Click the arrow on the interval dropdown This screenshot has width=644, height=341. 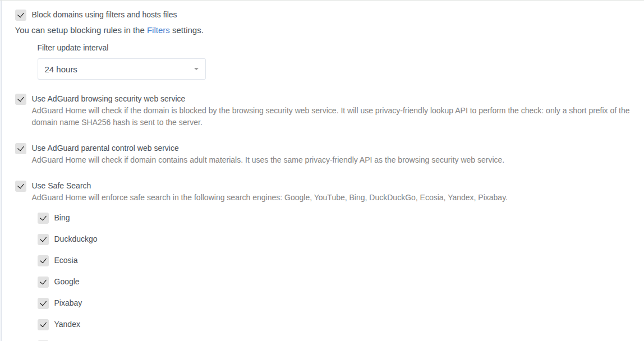(196, 70)
